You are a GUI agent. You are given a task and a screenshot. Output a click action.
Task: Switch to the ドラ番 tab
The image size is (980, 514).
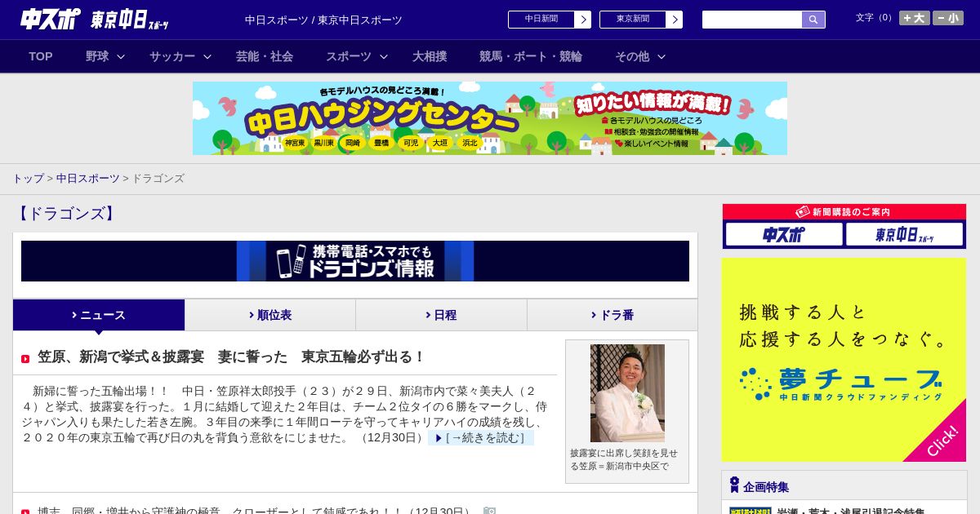click(x=612, y=315)
